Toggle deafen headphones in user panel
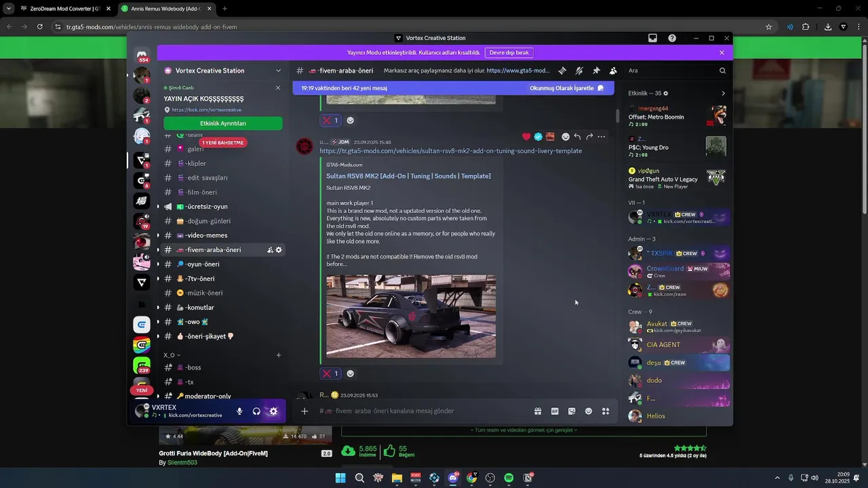Screen dimensions: 868x488 (x=256, y=411)
